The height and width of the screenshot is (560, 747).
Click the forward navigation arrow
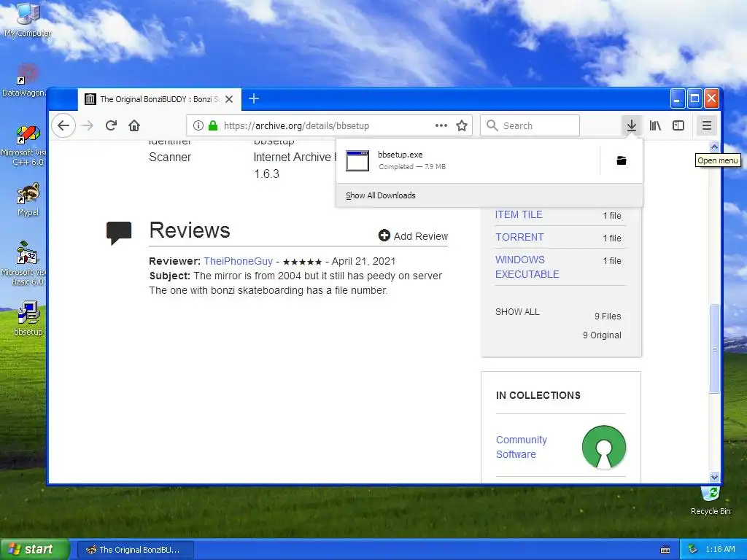click(x=88, y=125)
